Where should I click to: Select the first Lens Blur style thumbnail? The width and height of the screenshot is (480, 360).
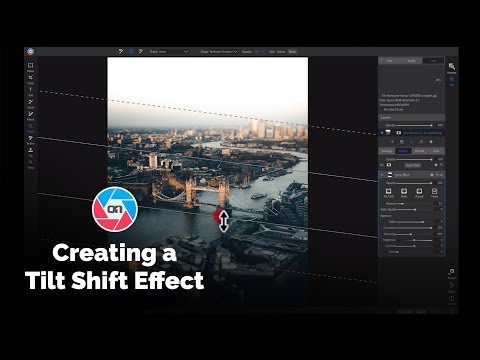pyautogui.click(x=389, y=192)
